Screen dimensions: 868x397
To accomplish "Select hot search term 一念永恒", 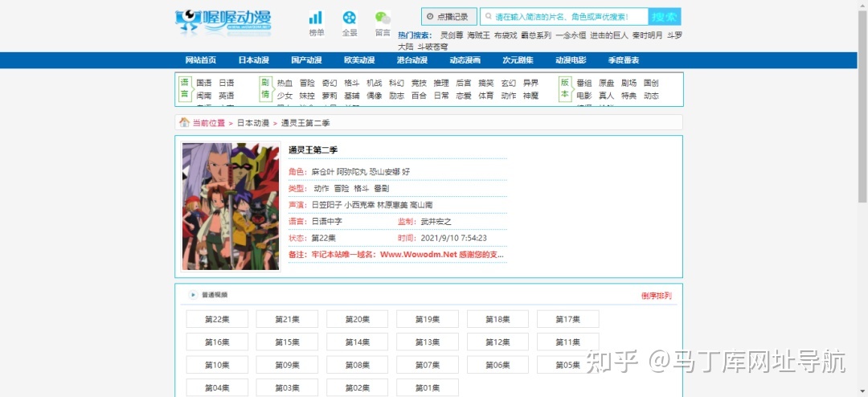I will tap(571, 35).
